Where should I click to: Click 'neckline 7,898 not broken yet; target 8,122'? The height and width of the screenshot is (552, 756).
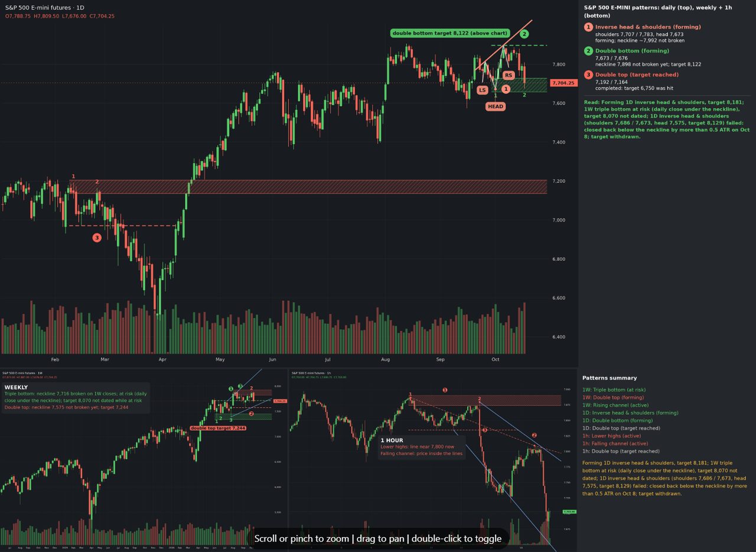pyautogui.click(x=648, y=64)
